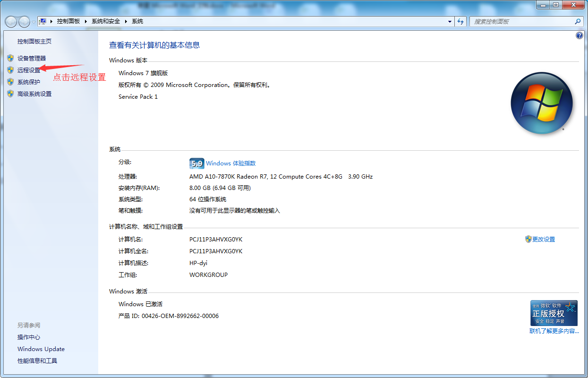This screenshot has height=378, width=588.
Task: Click the 更改设置 link for computer name
Action: [543, 240]
